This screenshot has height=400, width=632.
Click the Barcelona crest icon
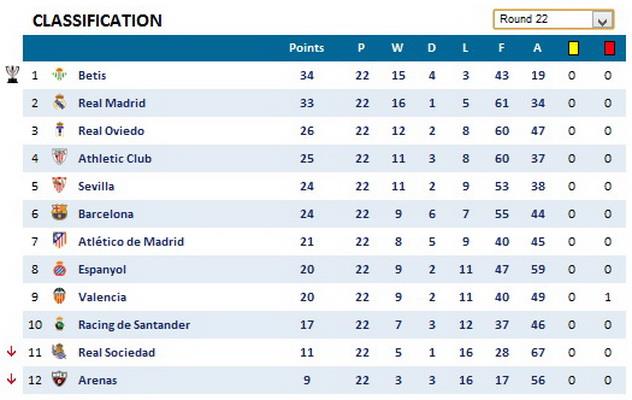tap(59, 213)
